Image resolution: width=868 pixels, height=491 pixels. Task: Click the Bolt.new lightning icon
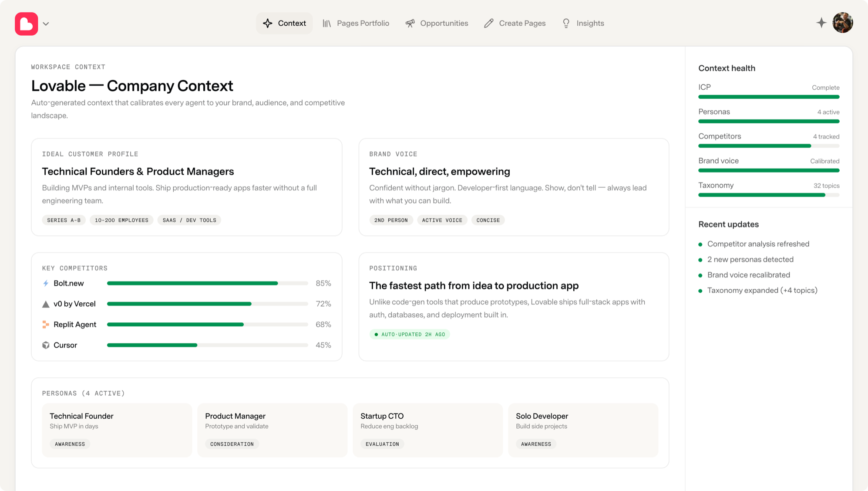(46, 283)
